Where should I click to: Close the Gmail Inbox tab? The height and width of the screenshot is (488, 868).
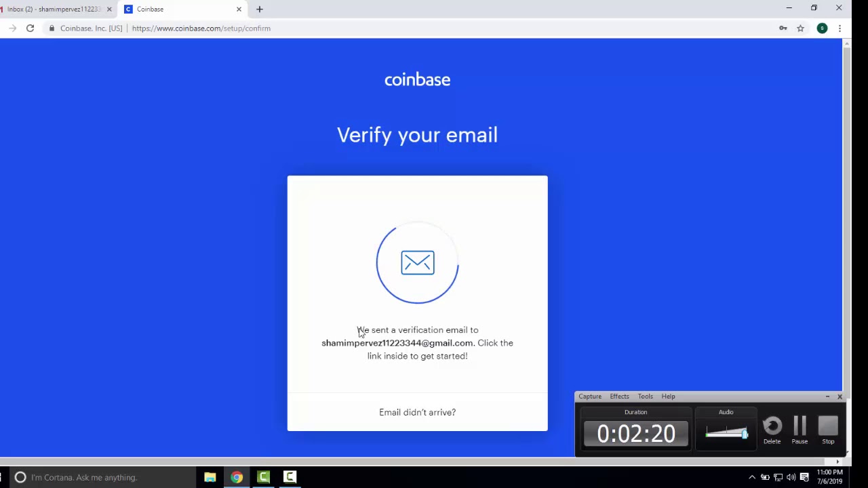pyautogui.click(x=109, y=9)
